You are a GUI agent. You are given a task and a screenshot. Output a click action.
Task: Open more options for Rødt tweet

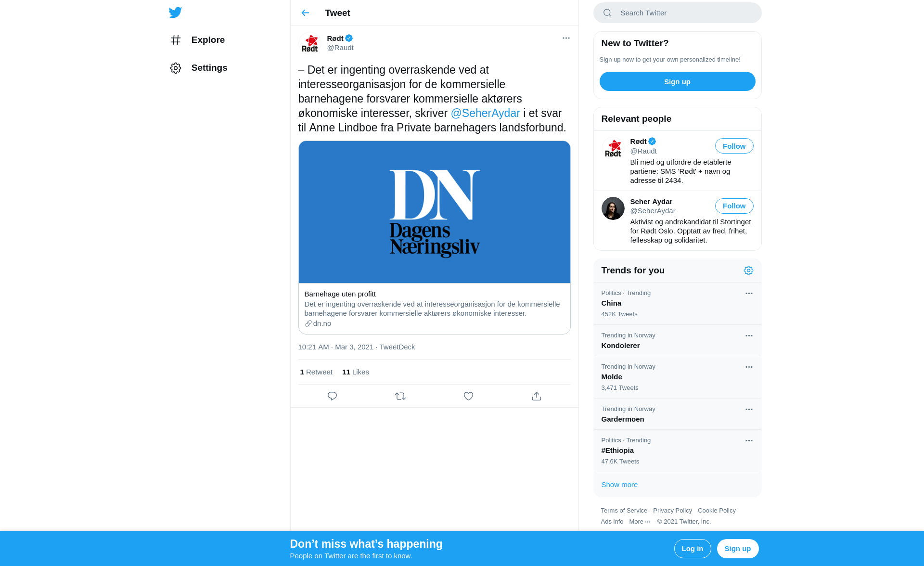pyautogui.click(x=566, y=38)
